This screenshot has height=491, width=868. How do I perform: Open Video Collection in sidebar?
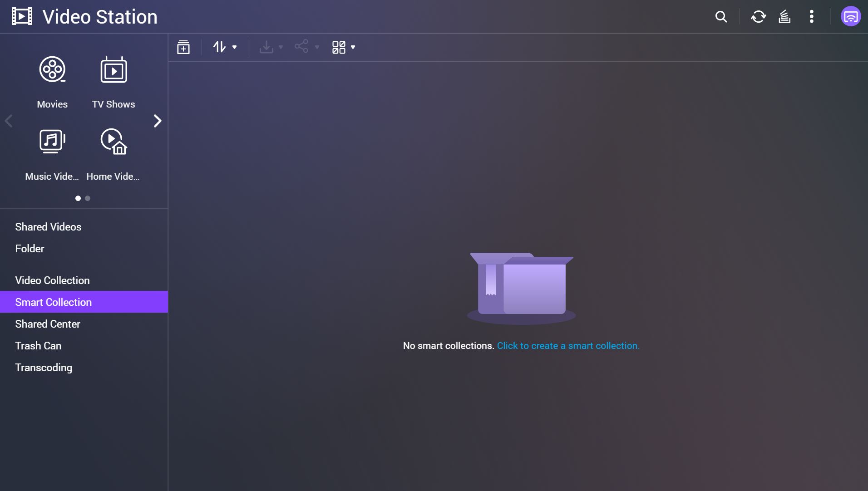tap(84, 280)
